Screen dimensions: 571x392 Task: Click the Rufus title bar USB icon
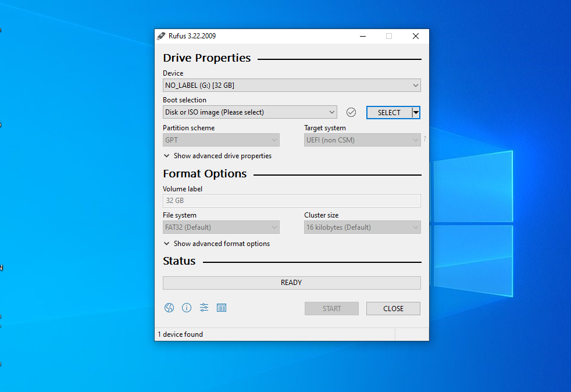click(161, 36)
